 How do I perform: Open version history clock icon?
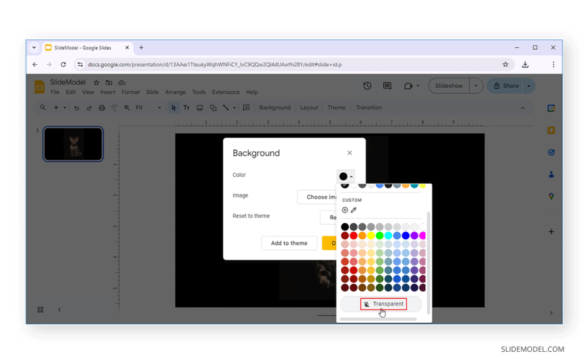pos(367,86)
